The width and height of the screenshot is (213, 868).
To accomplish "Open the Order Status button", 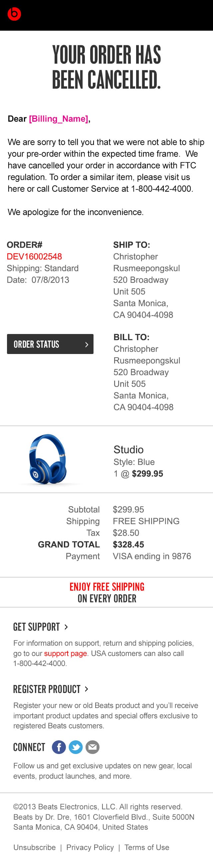I will point(50,344).
